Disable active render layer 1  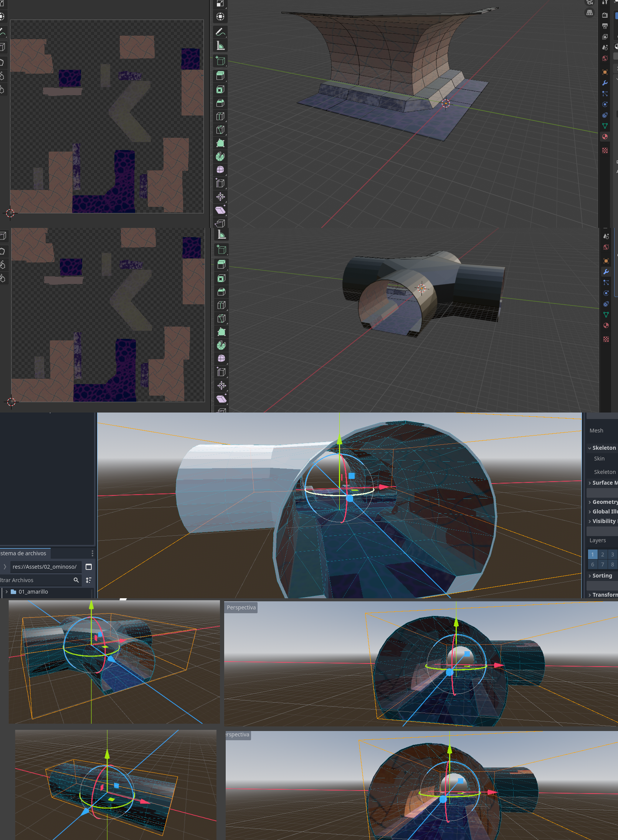pyautogui.click(x=592, y=554)
